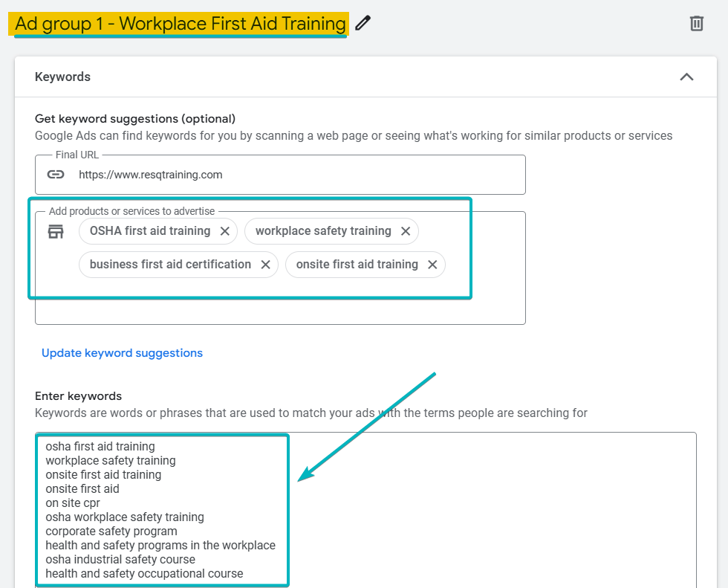Edit the ad group name using the pencil icon
Image resolution: width=728 pixels, height=588 pixels.
363,23
